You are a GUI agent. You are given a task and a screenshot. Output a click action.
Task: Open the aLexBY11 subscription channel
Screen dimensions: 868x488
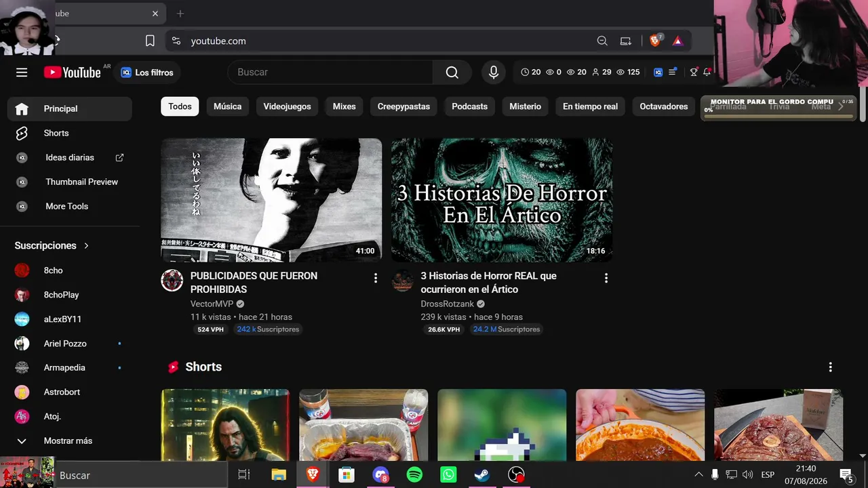pyautogui.click(x=71, y=319)
